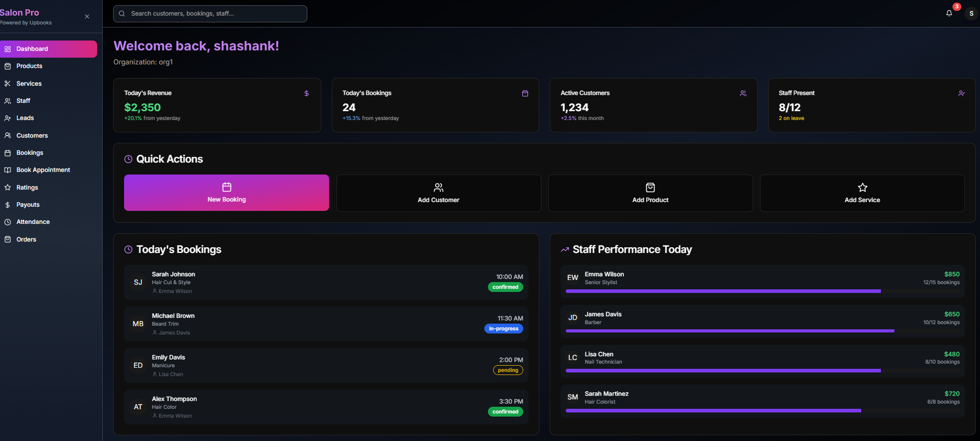Click the New Booking button
The width and height of the screenshot is (980, 441).
click(226, 193)
